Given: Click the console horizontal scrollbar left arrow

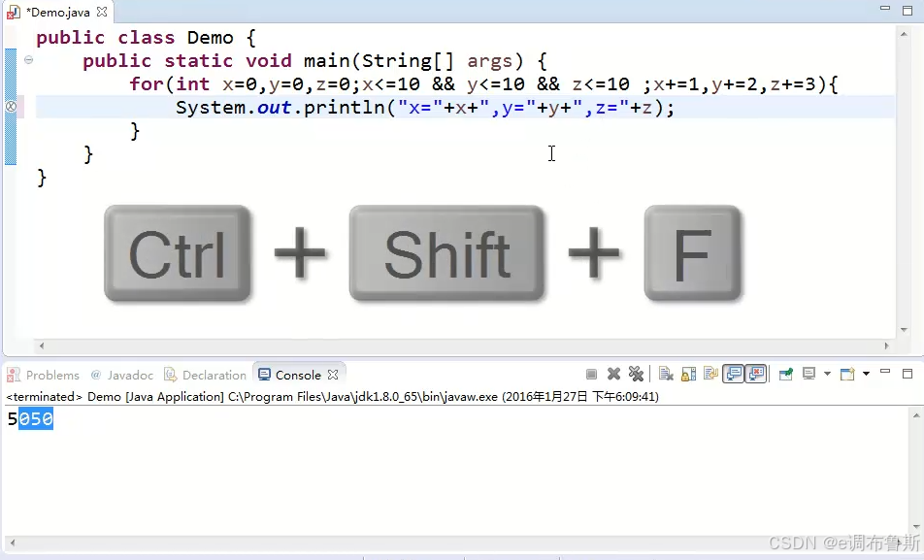Looking at the screenshot, I should 12,542.
